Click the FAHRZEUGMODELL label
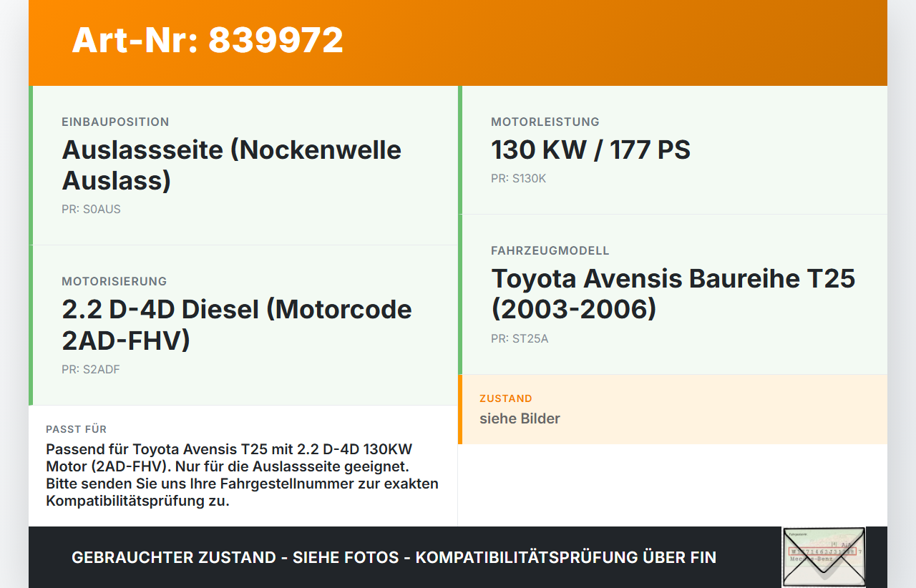Viewport: 916px width, 588px height. point(550,250)
